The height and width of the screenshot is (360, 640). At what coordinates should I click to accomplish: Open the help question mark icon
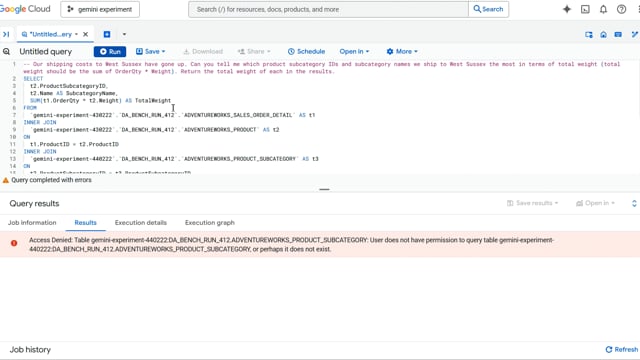pyautogui.click(x=621, y=9)
